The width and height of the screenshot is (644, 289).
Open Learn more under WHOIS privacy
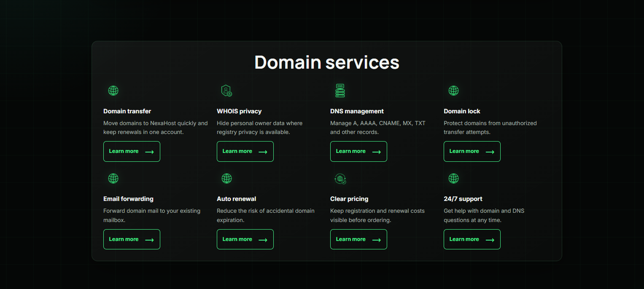click(245, 151)
